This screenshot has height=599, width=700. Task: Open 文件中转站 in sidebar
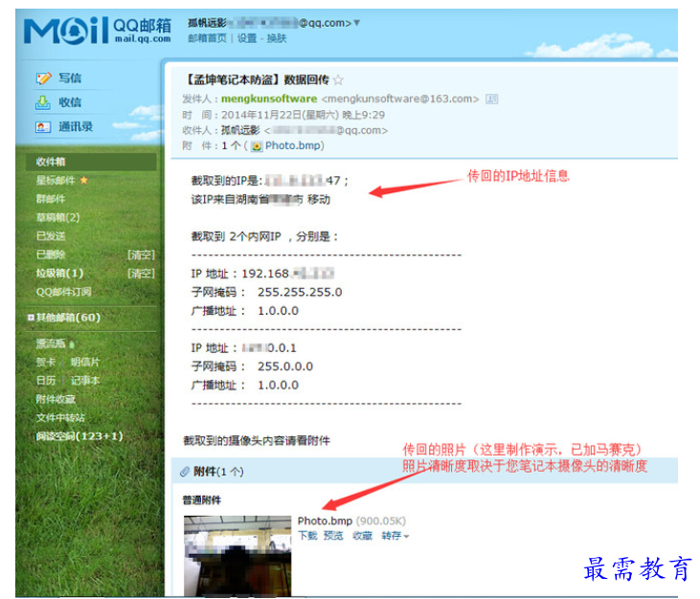pyautogui.click(x=60, y=418)
